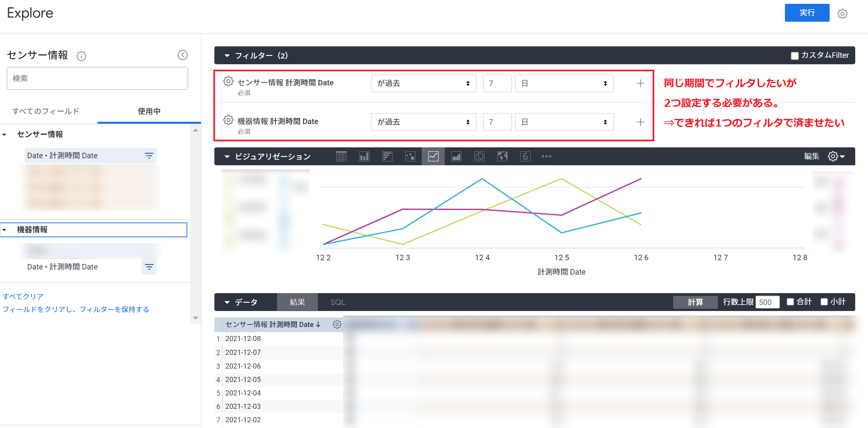Click the 行数上限 row limit field
The width and height of the screenshot is (868, 428).
click(767, 302)
